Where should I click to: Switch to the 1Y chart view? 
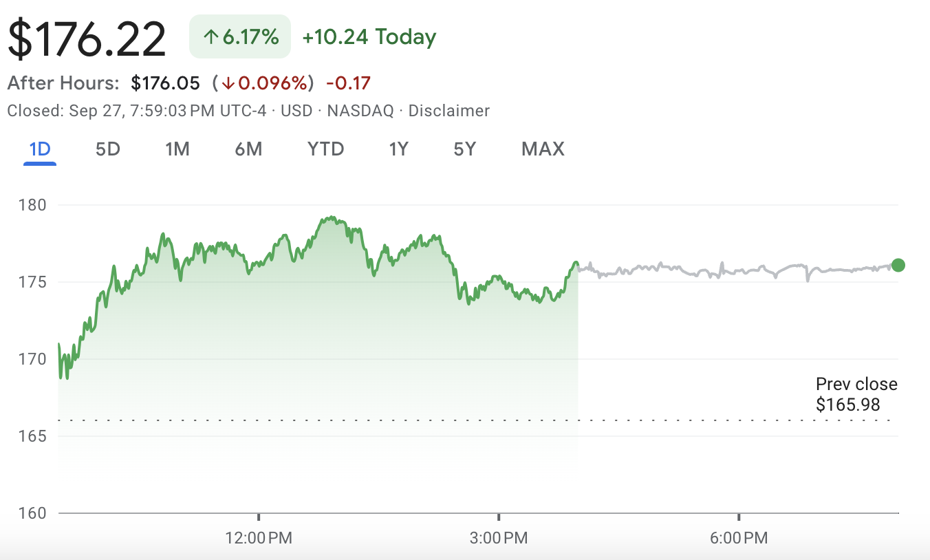[x=398, y=149]
